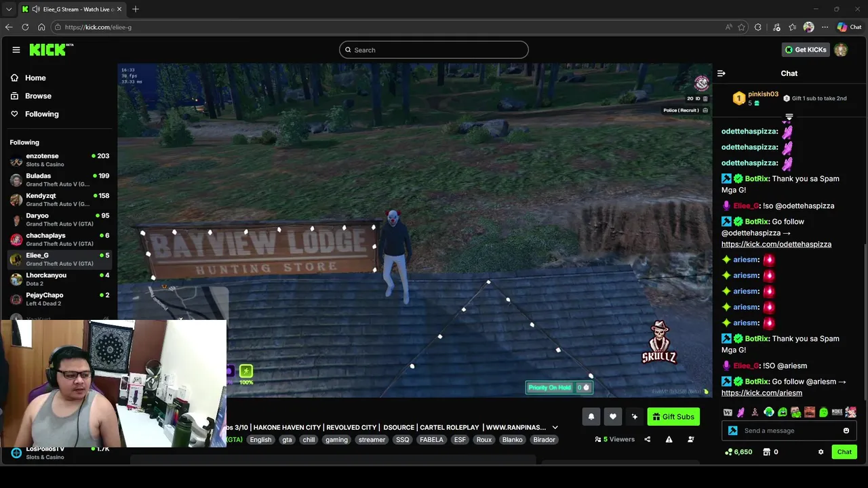Open enzotense channel in Following list
This screenshot has width=868, height=488.
click(x=60, y=160)
